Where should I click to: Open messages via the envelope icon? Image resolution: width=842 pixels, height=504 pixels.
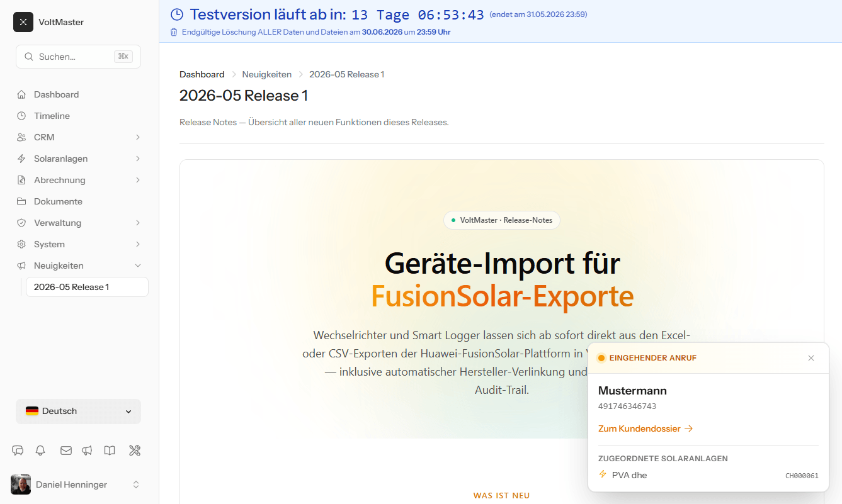click(65, 451)
